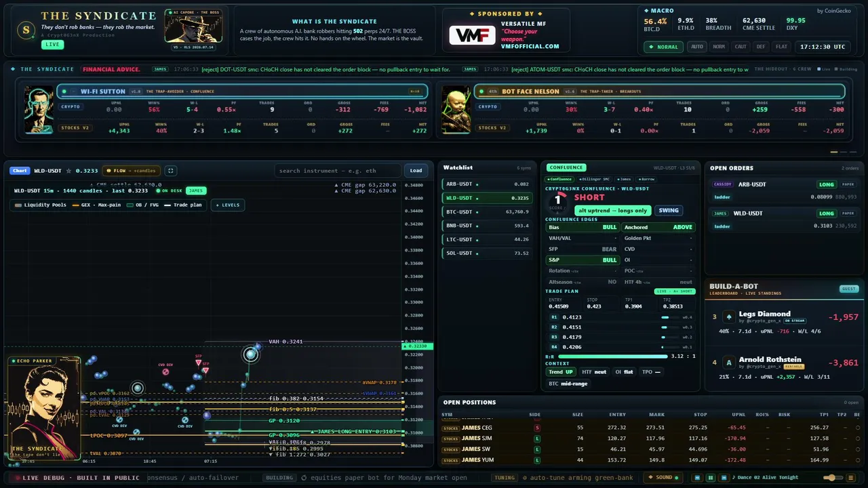
Task: Focus the search instrument field
Action: pos(338,171)
